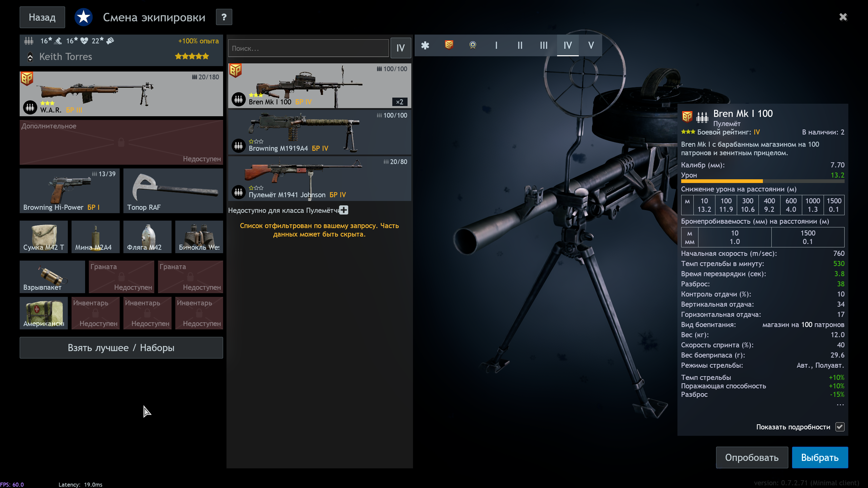Click the Опробовать test button
868x488 pixels.
tap(752, 457)
